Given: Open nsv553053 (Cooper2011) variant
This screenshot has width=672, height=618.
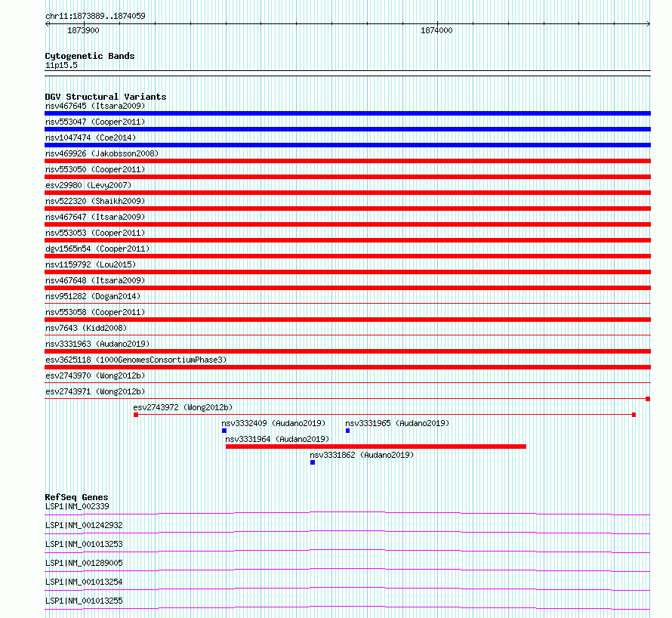Looking at the screenshot, I should (x=95, y=233).
